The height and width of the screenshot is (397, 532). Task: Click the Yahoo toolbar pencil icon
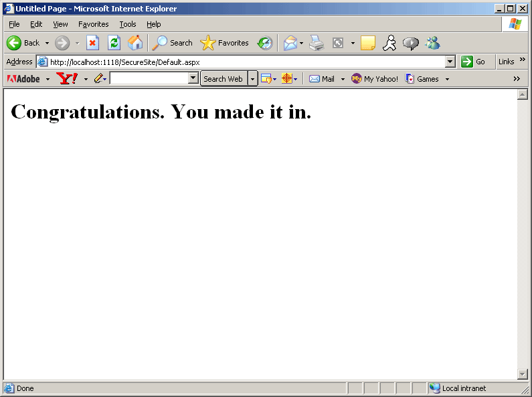pyautogui.click(x=98, y=79)
